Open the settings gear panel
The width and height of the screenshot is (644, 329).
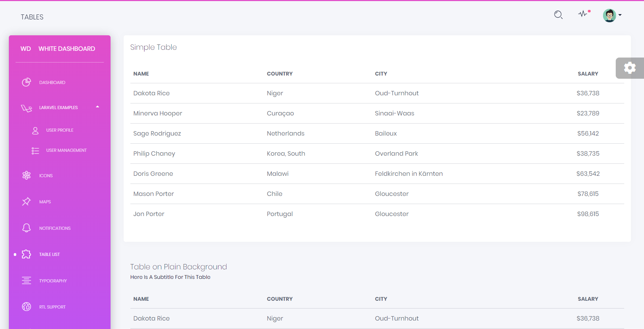(x=630, y=68)
